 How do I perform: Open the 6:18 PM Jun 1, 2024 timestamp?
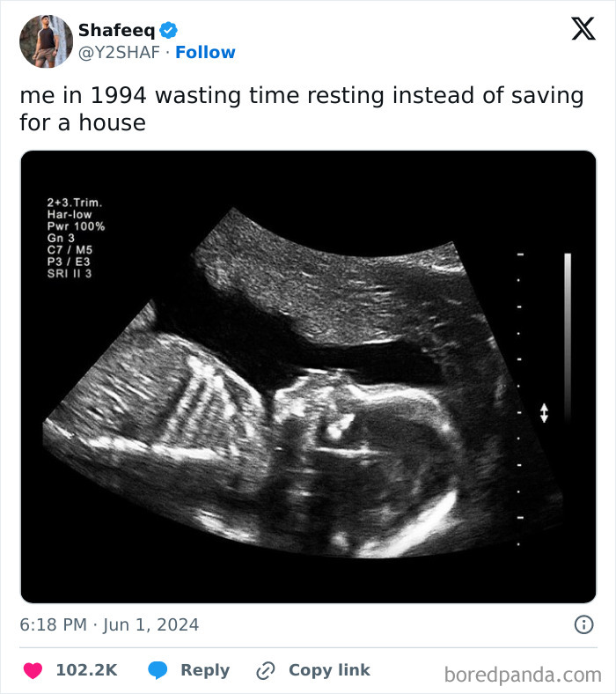(x=109, y=624)
